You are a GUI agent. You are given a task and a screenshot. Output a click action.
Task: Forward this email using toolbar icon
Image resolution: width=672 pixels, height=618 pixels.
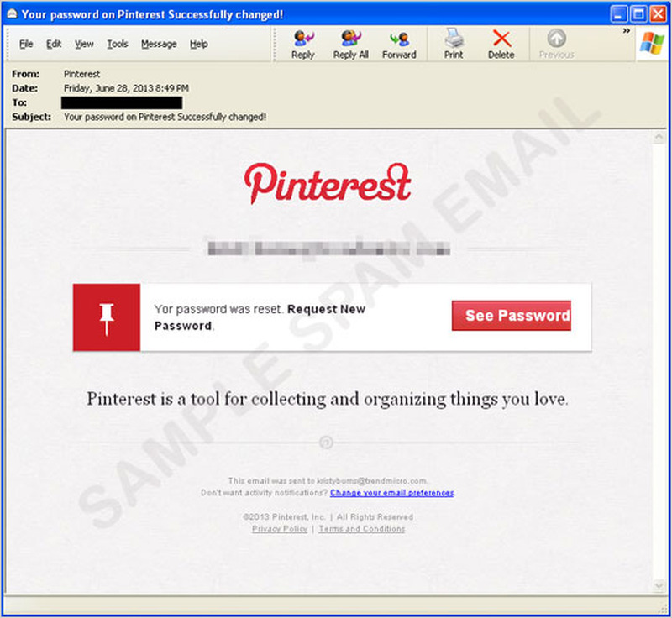pos(399,39)
